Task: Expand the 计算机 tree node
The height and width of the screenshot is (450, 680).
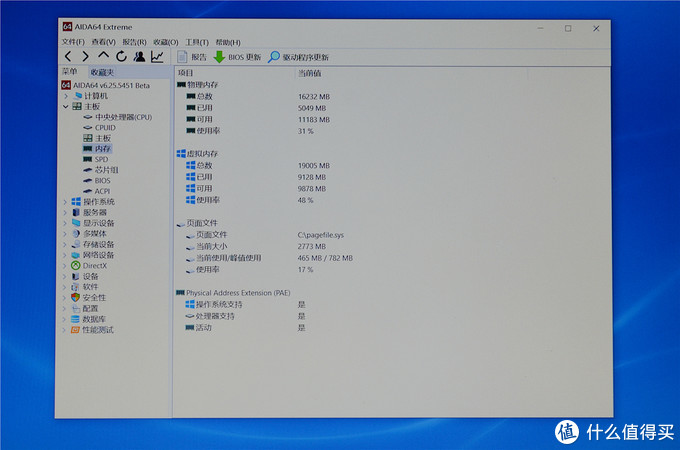Action: point(66,96)
